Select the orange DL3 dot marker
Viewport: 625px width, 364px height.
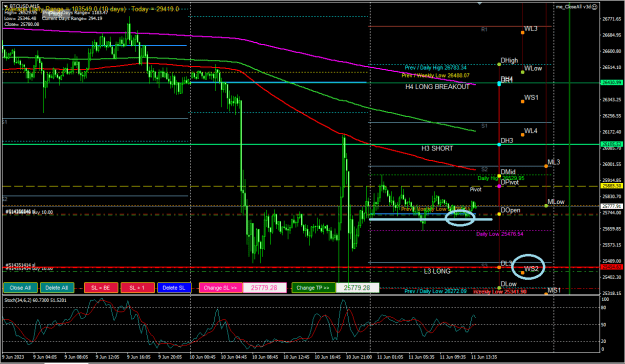pos(499,267)
